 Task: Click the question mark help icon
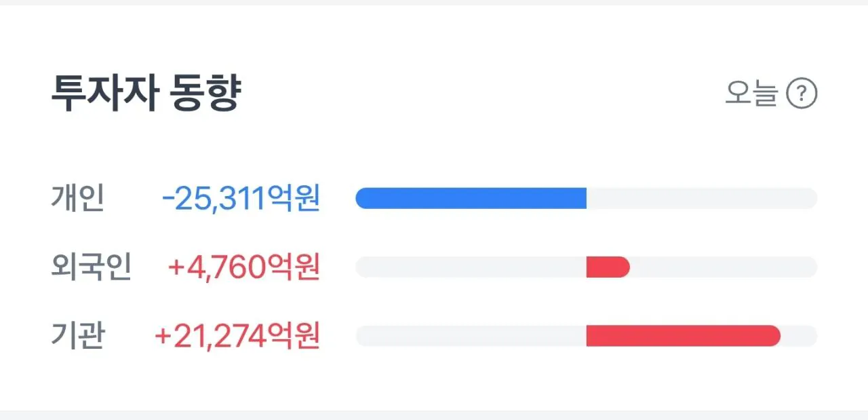(802, 94)
